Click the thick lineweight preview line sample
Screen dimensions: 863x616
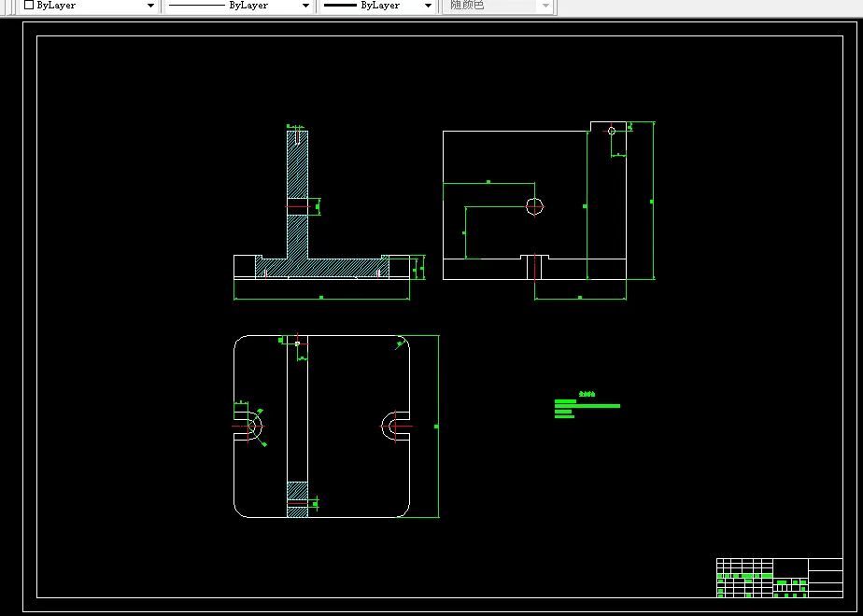pos(340,6)
